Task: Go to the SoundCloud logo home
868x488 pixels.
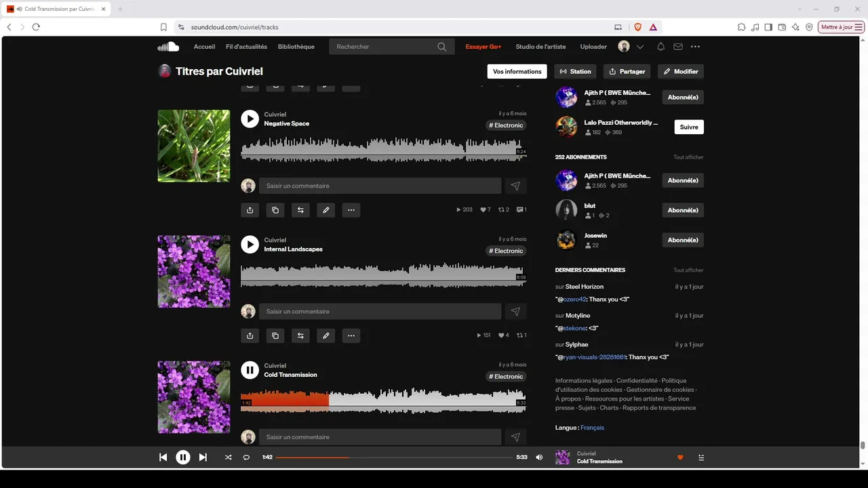Action: 168,47
